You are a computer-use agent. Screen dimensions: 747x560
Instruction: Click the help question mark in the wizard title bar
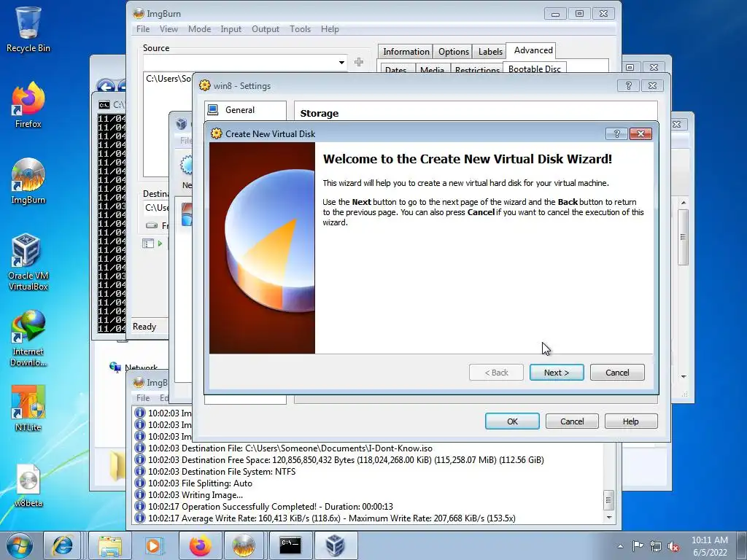(x=616, y=134)
